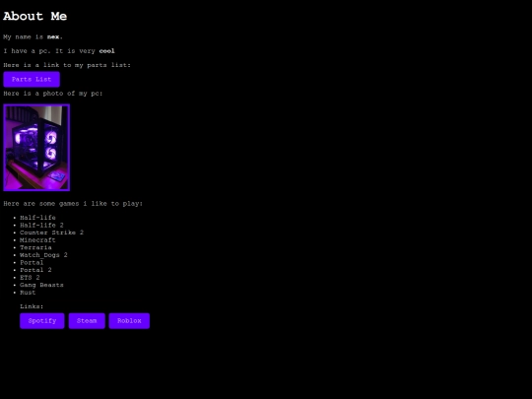Click "Here are some games i like to play:" text
This screenshot has width=532, height=399.
(73, 204)
